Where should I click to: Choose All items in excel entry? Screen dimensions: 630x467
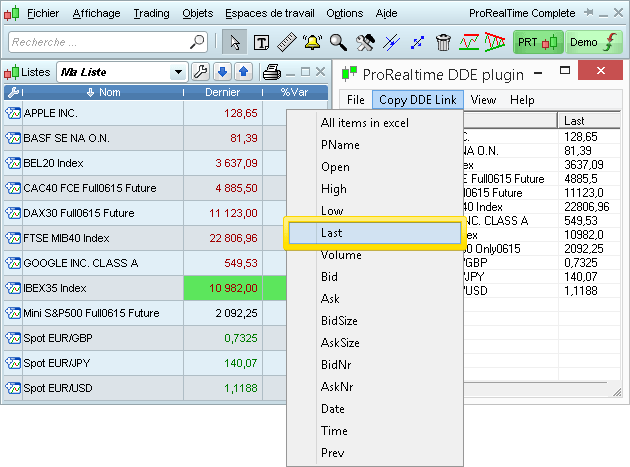[364, 122]
